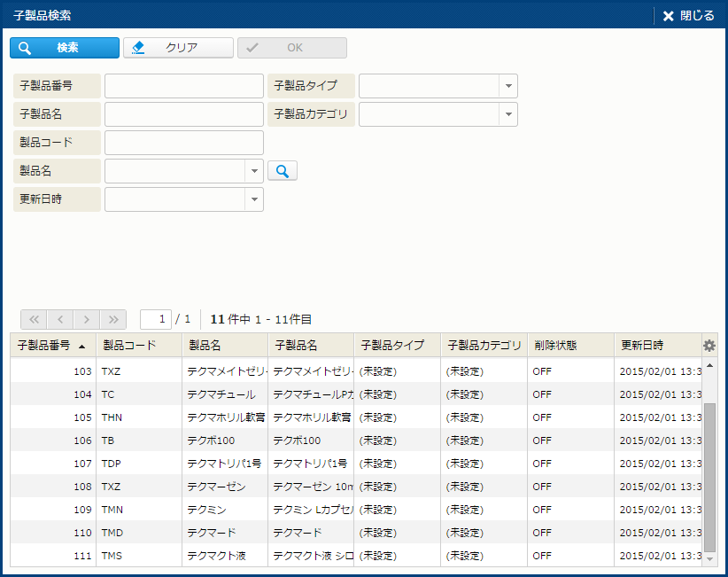The width and height of the screenshot is (728, 577).
Task: Jump to last results page
Action: pyautogui.click(x=113, y=319)
